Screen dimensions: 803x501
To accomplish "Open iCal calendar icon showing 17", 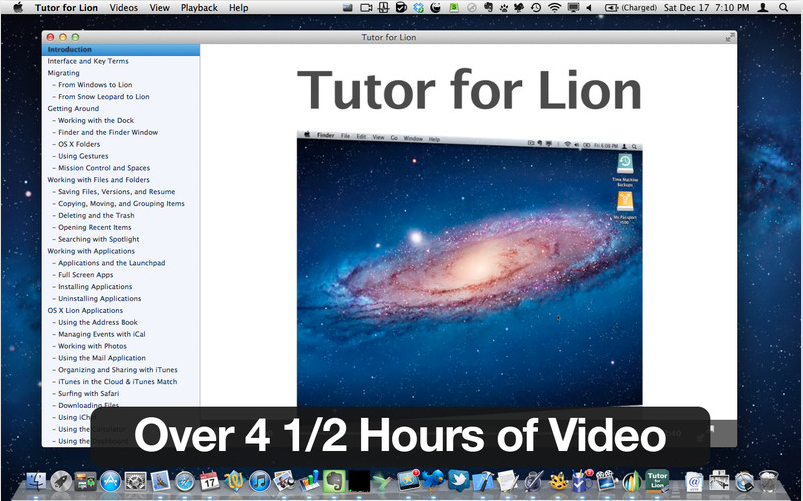I will [209, 482].
